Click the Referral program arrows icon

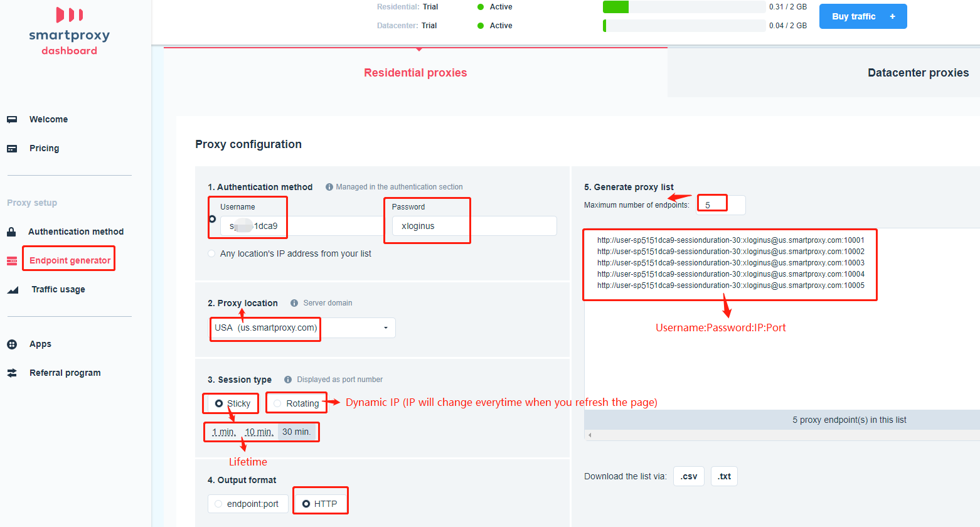[12, 373]
